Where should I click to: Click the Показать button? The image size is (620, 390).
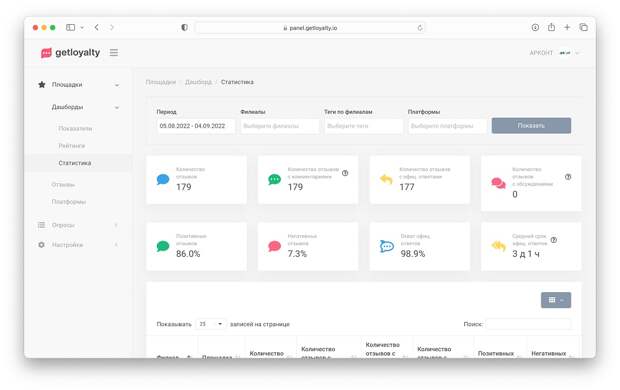pyautogui.click(x=531, y=125)
